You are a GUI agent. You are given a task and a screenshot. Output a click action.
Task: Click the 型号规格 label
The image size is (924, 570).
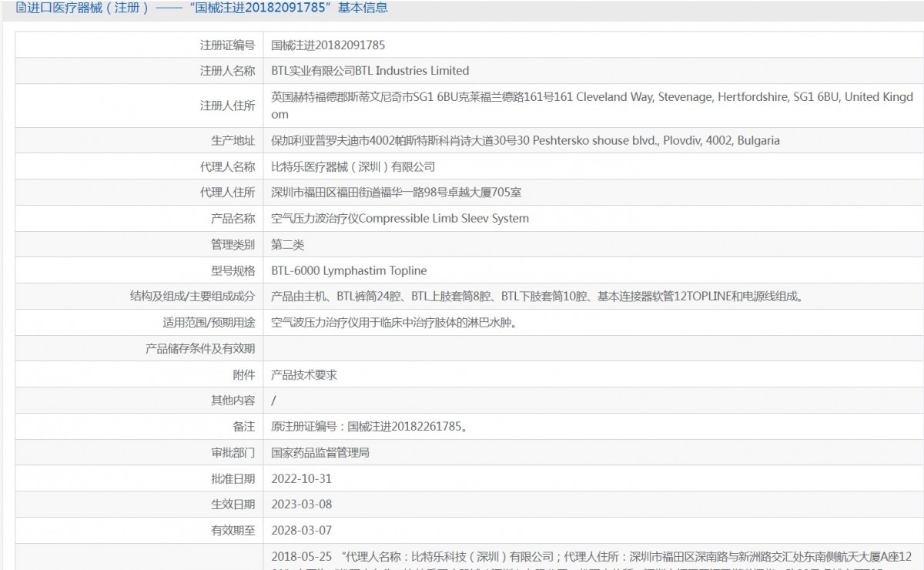click(x=233, y=271)
